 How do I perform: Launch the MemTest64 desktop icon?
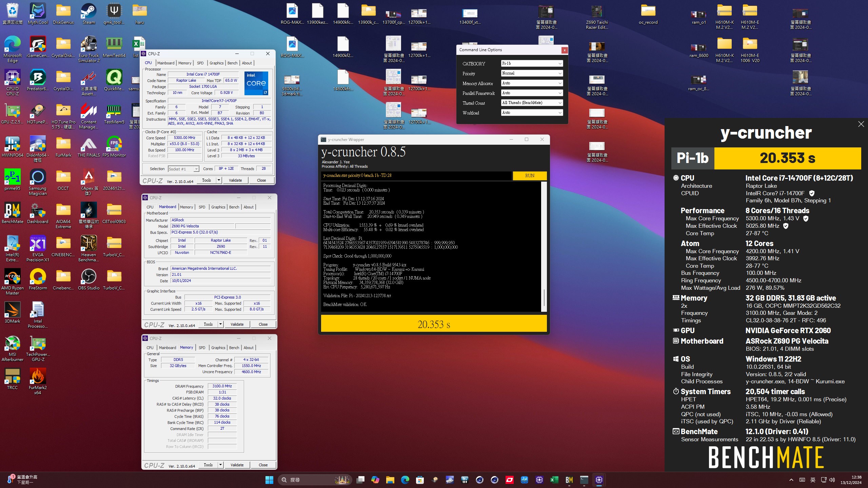[114, 47]
